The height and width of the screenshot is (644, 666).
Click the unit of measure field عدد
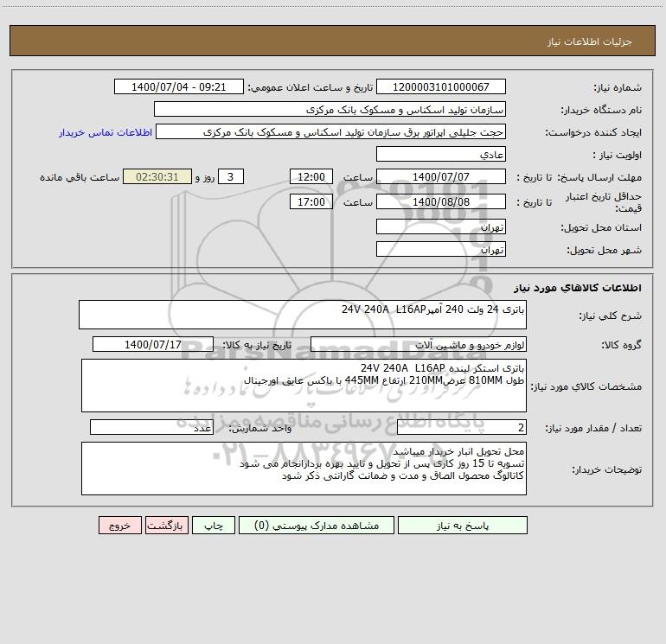coord(151,427)
